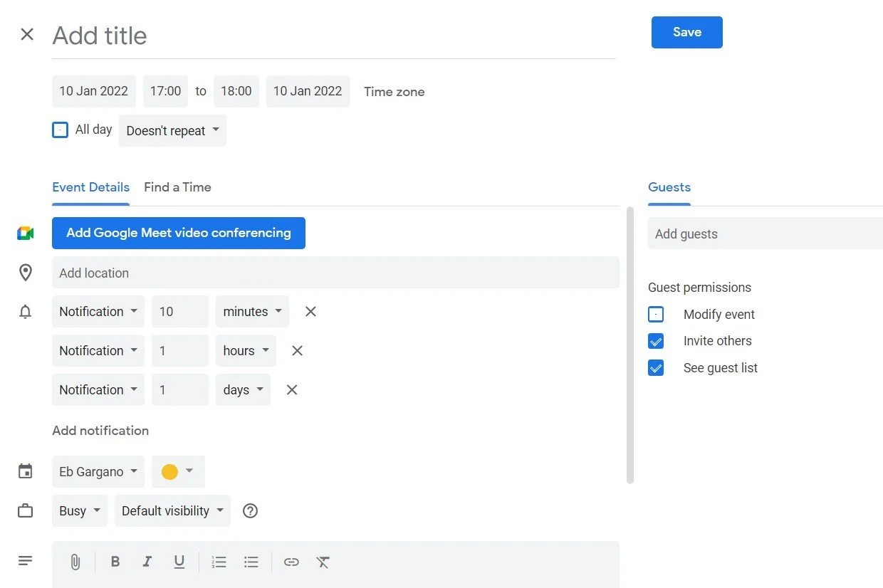Insert a numbered list
This screenshot has width=883, height=588.
coord(219,562)
